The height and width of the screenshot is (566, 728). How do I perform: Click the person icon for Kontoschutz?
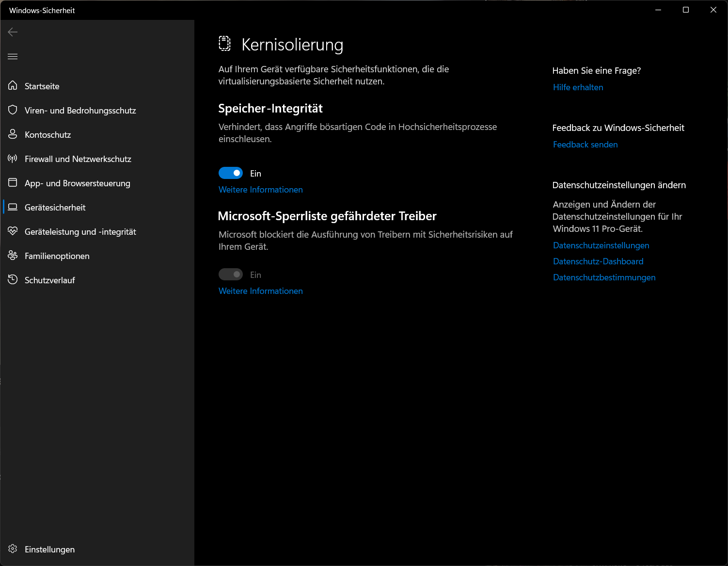(13, 134)
